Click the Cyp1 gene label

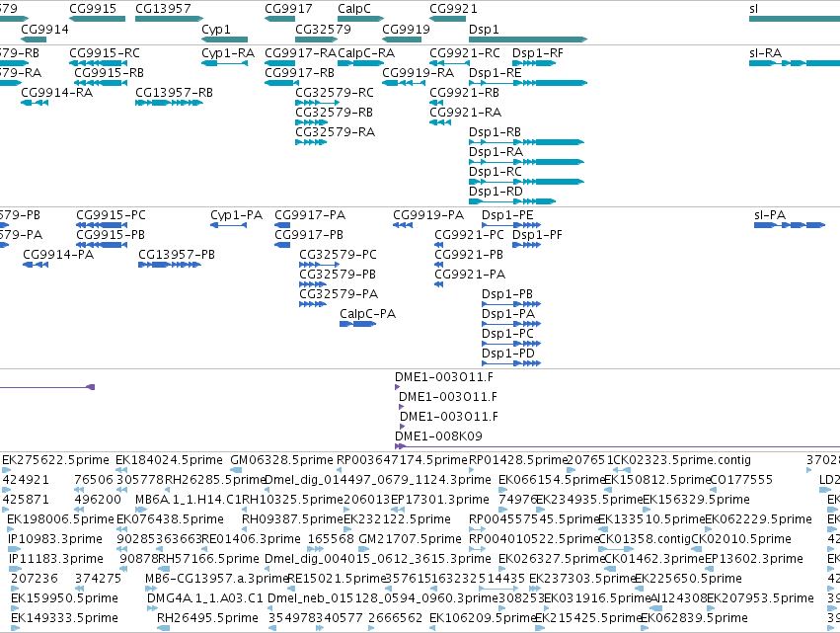[x=216, y=29]
